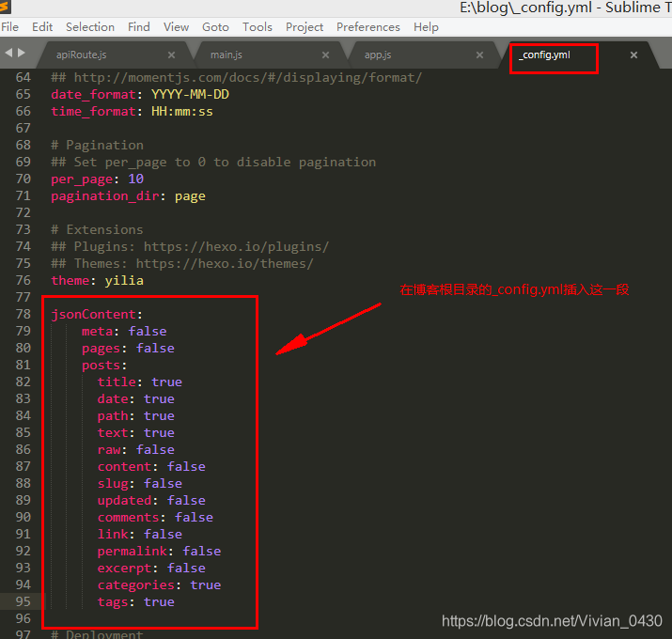
Task: Click the 'text' key
Action: coord(113,433)
